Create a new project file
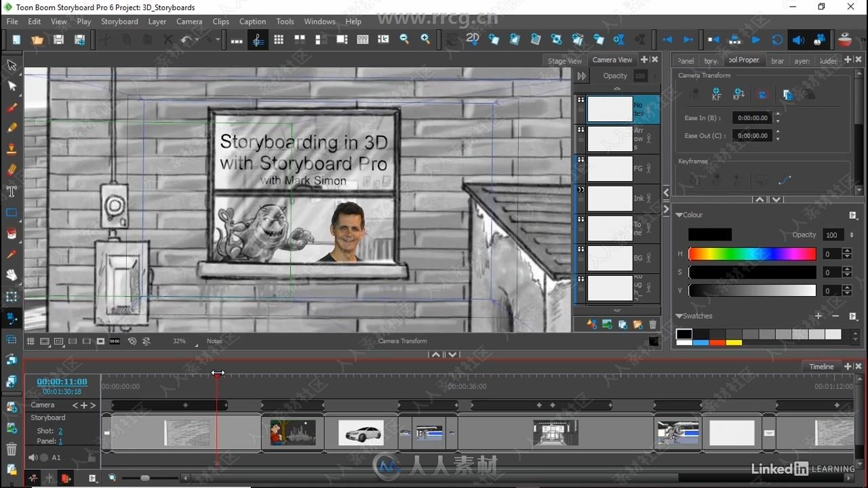 pos(16,40)
